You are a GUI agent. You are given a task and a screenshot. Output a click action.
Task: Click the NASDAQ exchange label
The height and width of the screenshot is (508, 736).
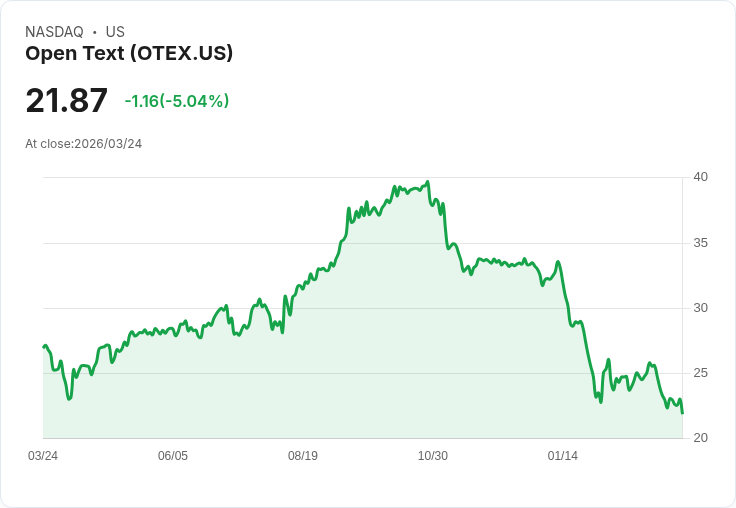pyautogui.click(x=54, y=32)
